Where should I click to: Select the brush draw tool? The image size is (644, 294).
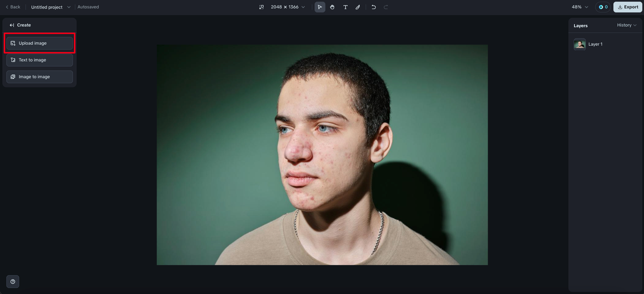(358, 7)
